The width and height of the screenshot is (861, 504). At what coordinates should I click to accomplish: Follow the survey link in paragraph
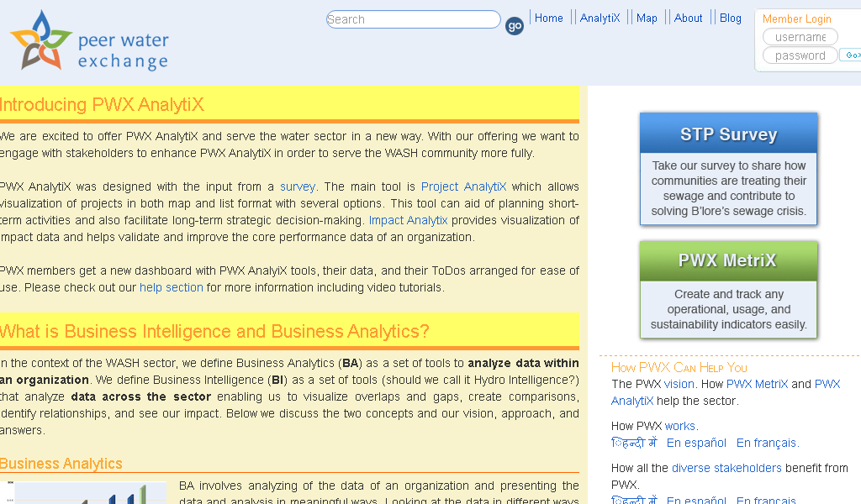pos(298,187)
